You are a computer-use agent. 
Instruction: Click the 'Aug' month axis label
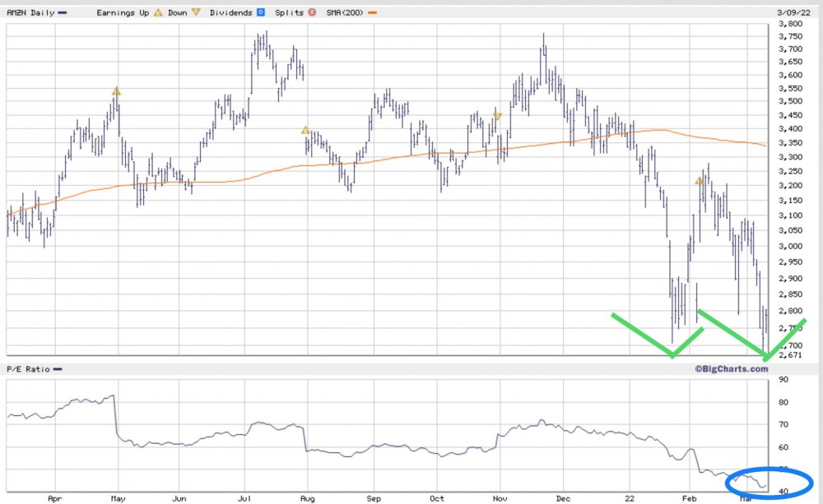[308, 498]
